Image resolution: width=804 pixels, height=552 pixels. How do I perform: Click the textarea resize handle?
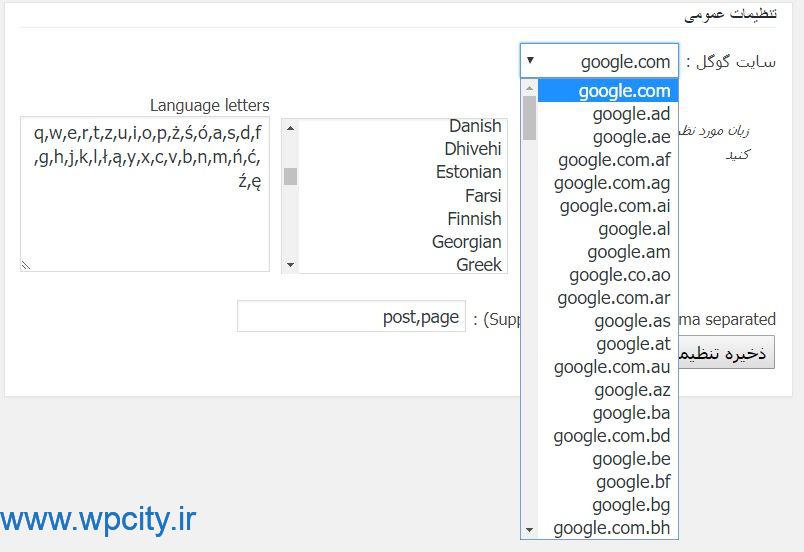click(x=26, y=265)
